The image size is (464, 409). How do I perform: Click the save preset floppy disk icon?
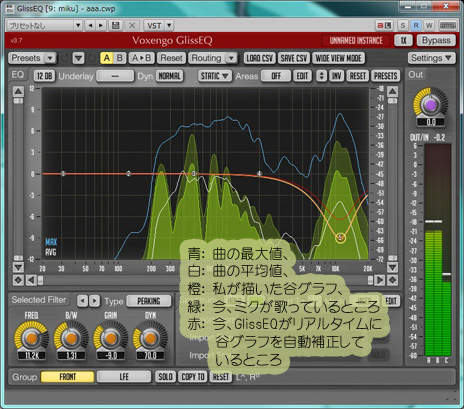coord(116,25)
